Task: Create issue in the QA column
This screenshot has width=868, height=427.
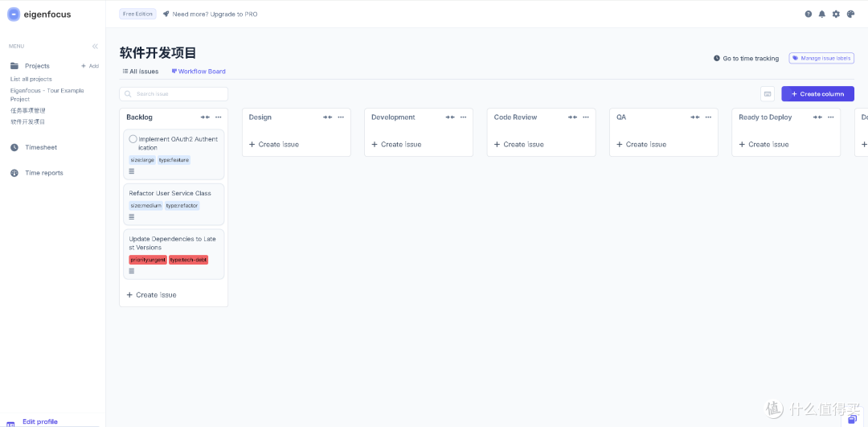Action: coord(641,144)
